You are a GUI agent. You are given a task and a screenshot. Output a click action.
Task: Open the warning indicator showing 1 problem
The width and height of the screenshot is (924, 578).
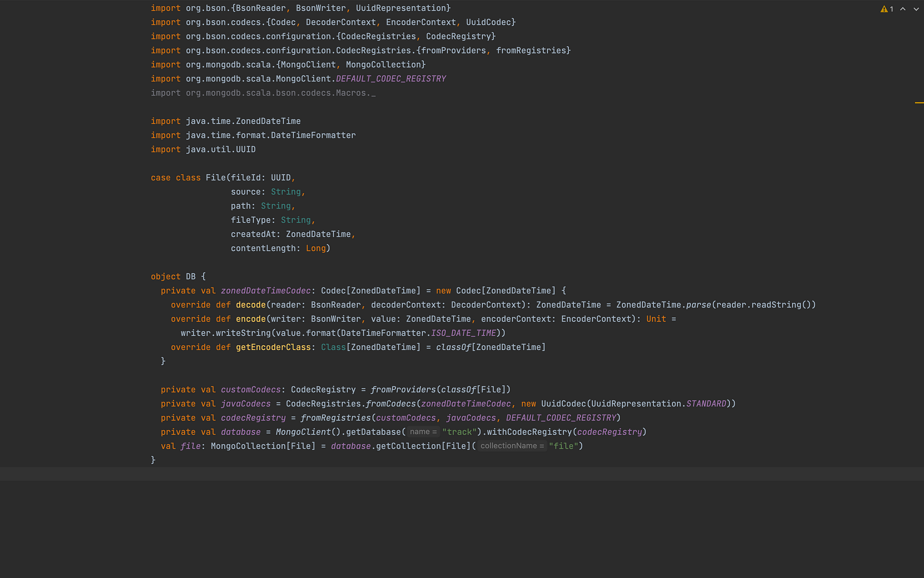tap(887, 9)
